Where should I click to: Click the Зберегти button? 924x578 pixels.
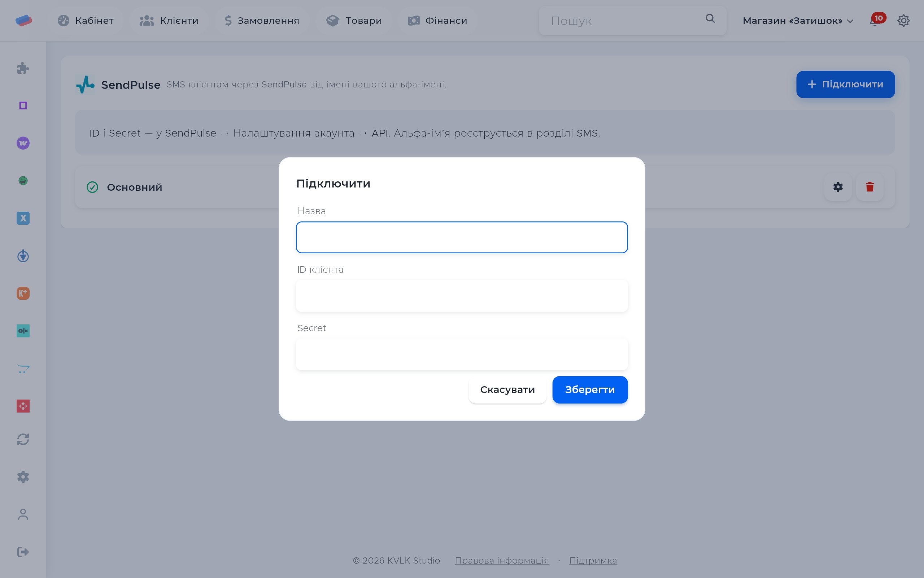[590, 389]
